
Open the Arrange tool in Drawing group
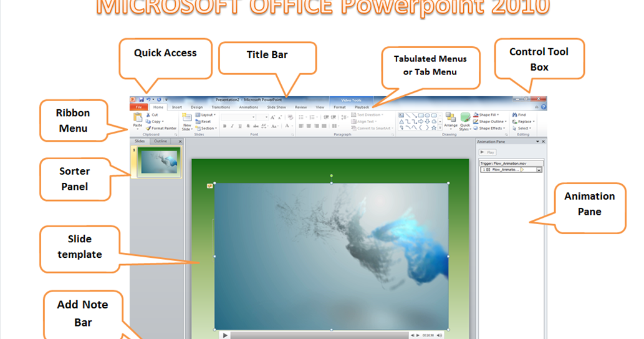(451, 120)
